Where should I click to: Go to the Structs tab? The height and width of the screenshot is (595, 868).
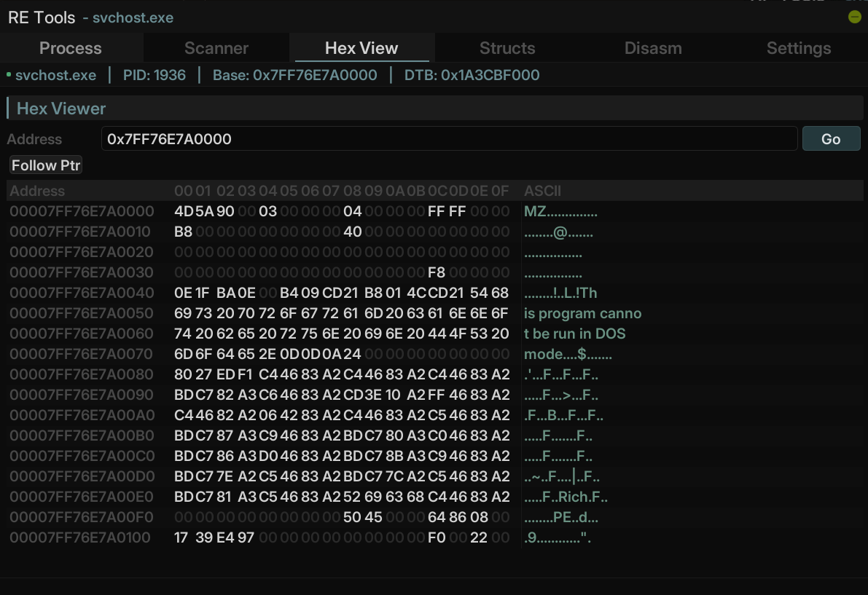507,48
